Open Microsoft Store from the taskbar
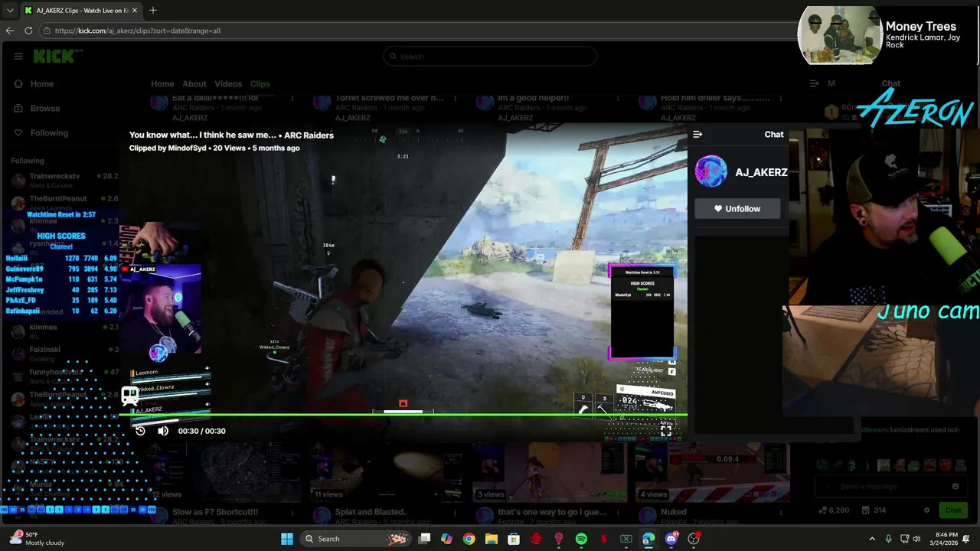 pos(514,539)
